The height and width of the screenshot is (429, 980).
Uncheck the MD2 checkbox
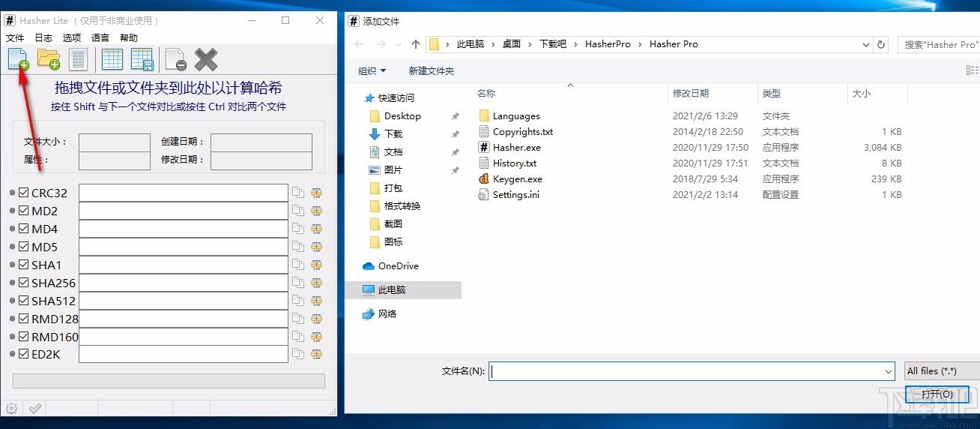[x=23, y=211]
